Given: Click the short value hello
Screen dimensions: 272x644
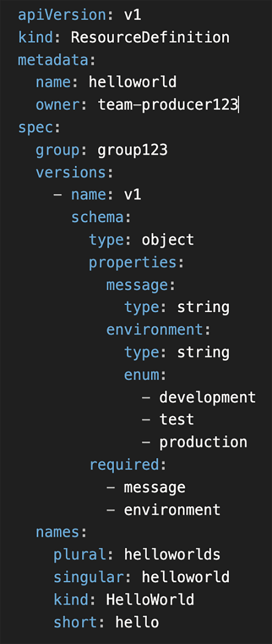Looking at the screenshot, I should coord(137,622).
